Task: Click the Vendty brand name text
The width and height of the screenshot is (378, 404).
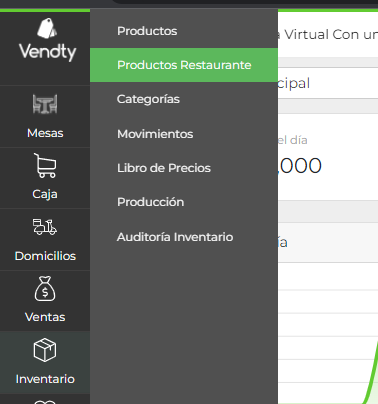Action: click(47, 52)
